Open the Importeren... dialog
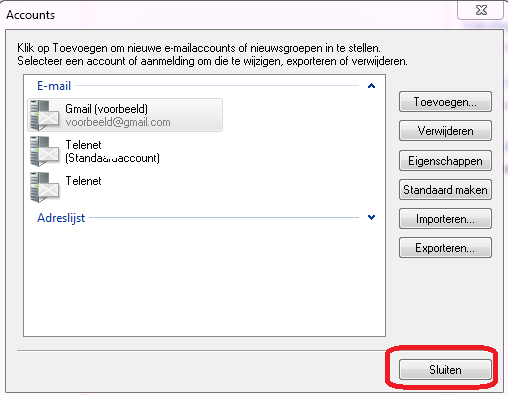 point(445,219)
